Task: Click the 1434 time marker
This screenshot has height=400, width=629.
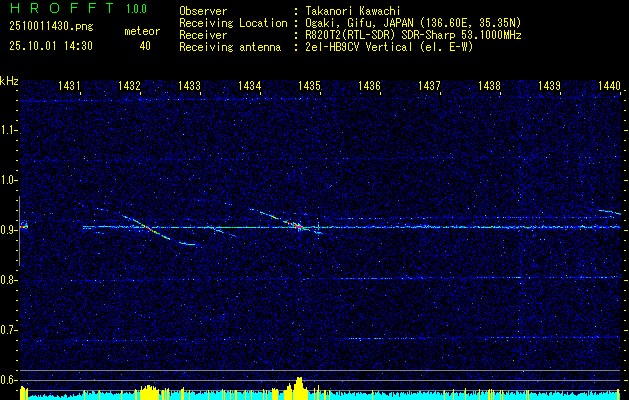Action: pos(250,85)
